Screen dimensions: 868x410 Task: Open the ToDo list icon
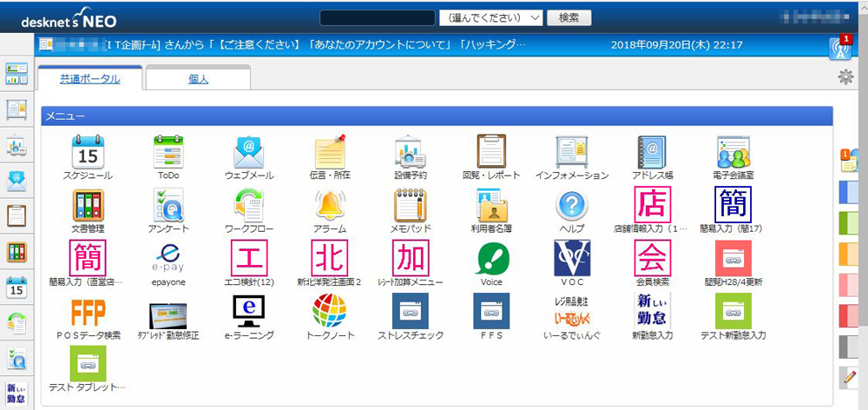coord(168,152)
